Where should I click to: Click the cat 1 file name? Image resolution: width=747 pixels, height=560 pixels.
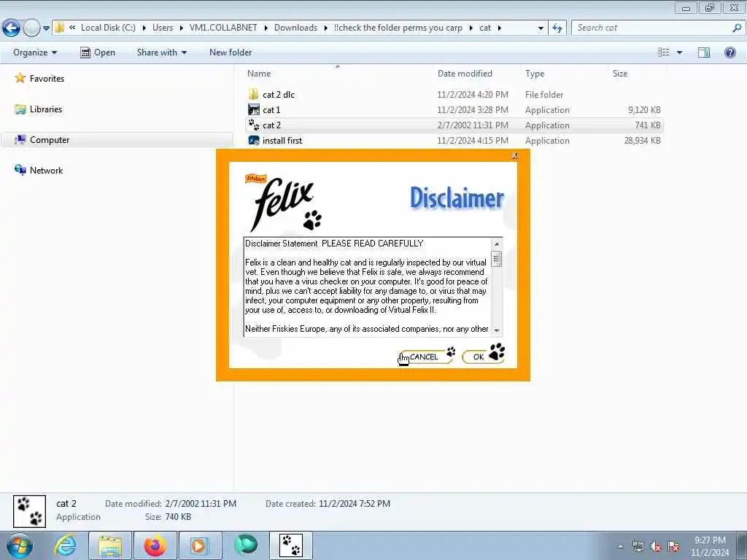point(271,110)
